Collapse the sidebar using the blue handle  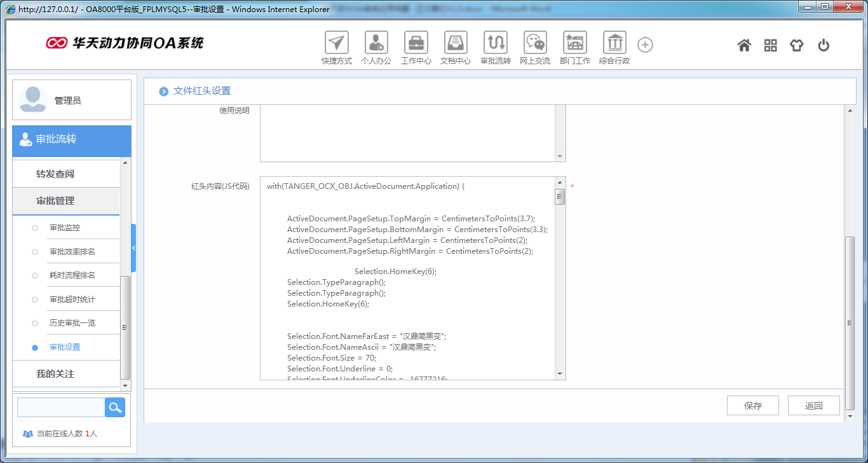(133, 248)
